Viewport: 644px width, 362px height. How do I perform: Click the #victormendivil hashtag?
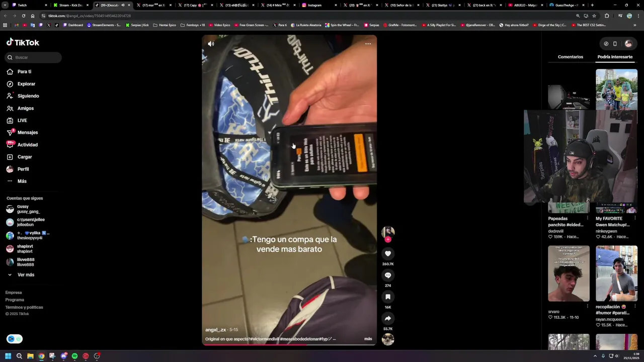265,339
